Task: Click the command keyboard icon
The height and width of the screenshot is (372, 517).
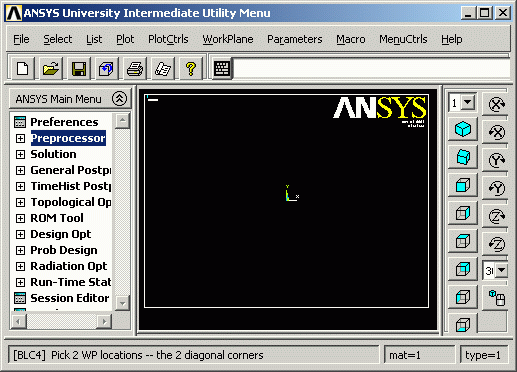Action: [x=222, y=69]
